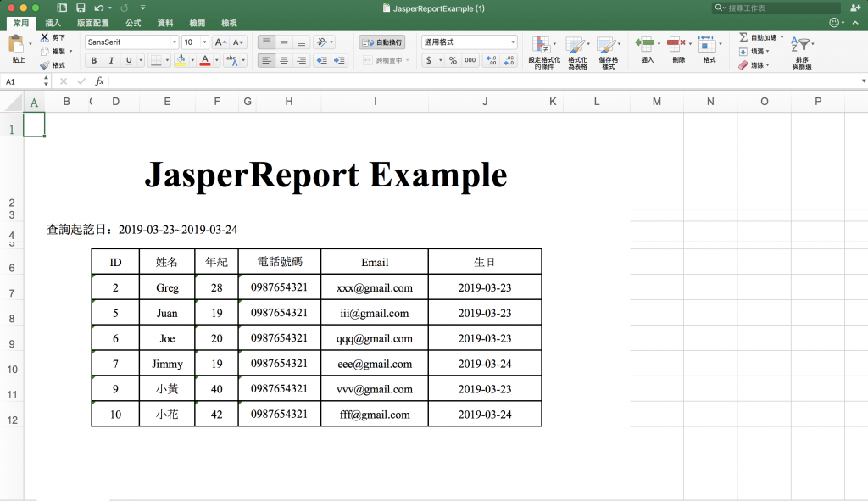Open number format (通用格式) dropdown

click(513, 42)
